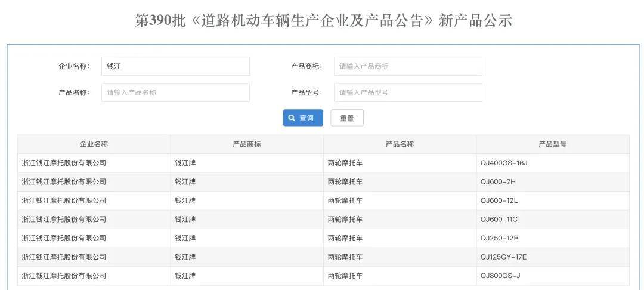Click 两轮摩托车 in the QJ800GS-J row
The height and width of the screenshot is (290, 644).
[345, 276]
